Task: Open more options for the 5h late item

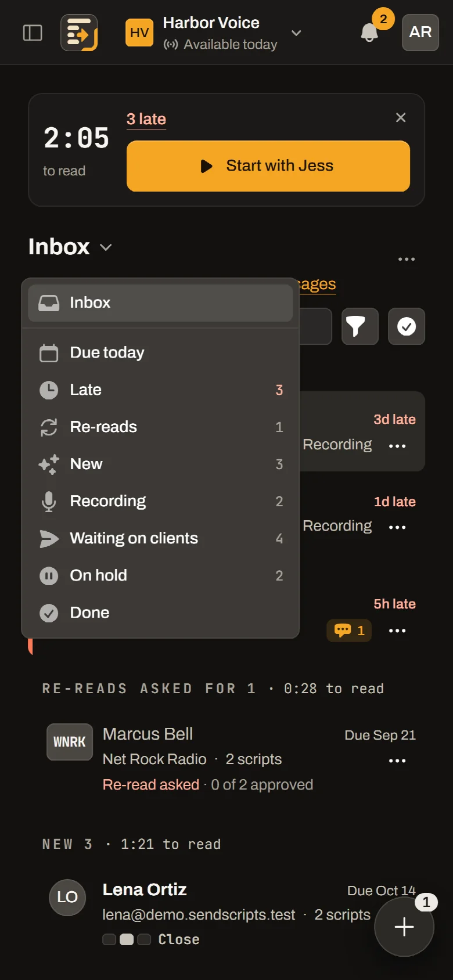Action: [x=397, y=630]
